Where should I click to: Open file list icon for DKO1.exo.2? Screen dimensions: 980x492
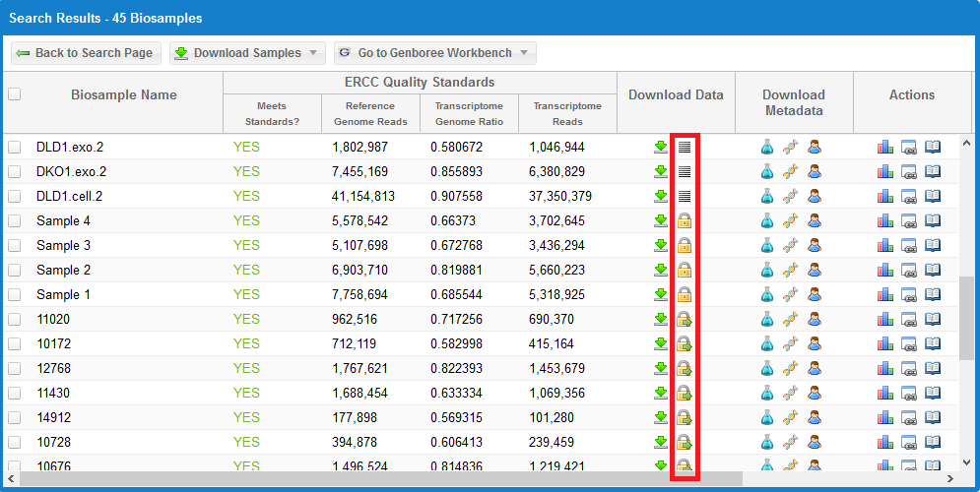[x=685, y=171]
